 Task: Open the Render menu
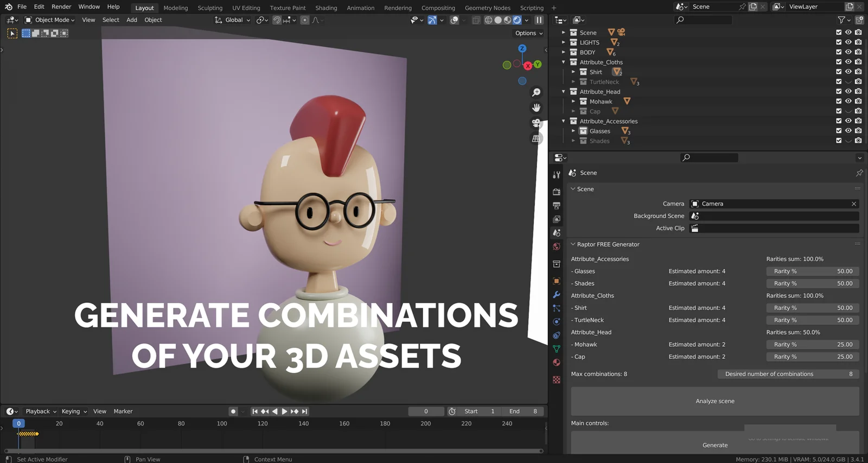pos(61,7)
